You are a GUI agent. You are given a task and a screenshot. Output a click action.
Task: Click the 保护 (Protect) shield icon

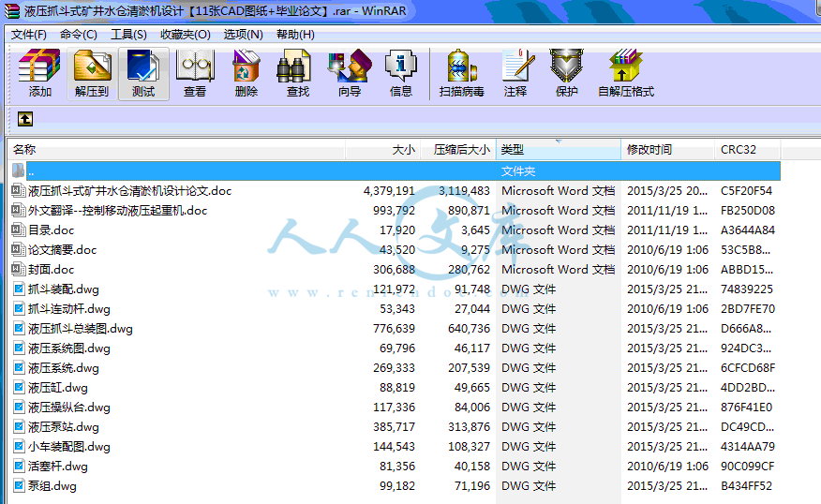tap(566, 66)
